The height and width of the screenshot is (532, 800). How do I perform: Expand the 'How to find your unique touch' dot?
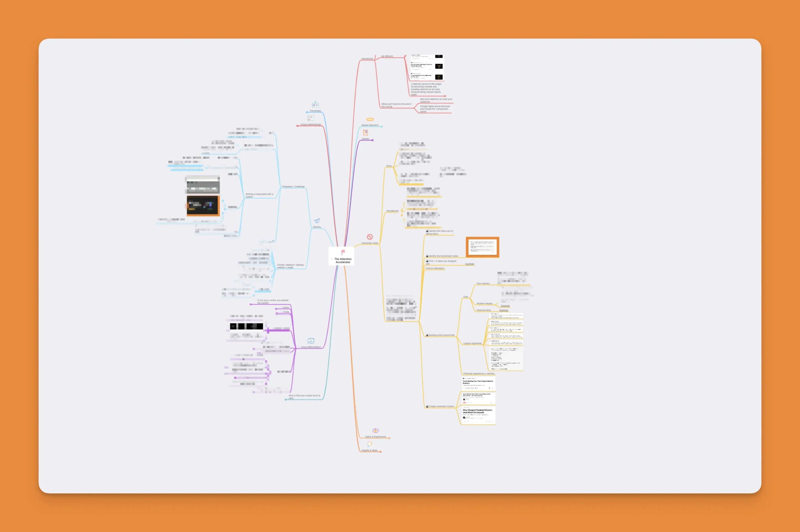point(285,400)
